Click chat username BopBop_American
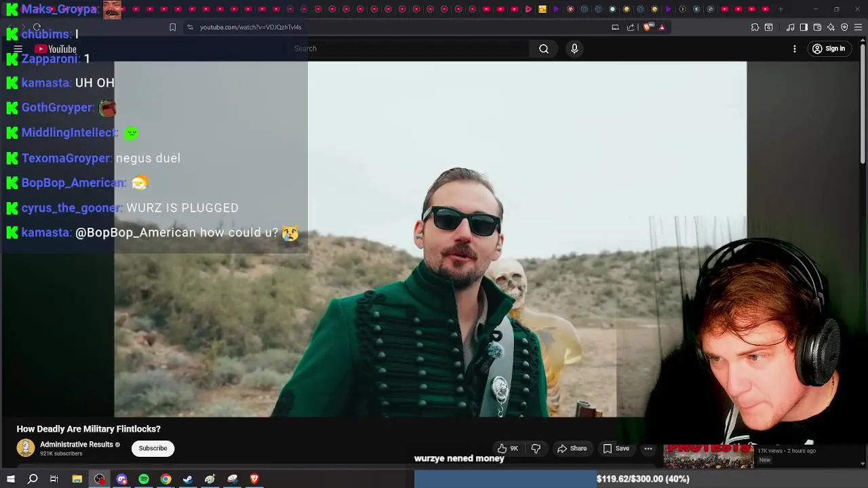Screen dimensions: 868x488 [73, 183]
